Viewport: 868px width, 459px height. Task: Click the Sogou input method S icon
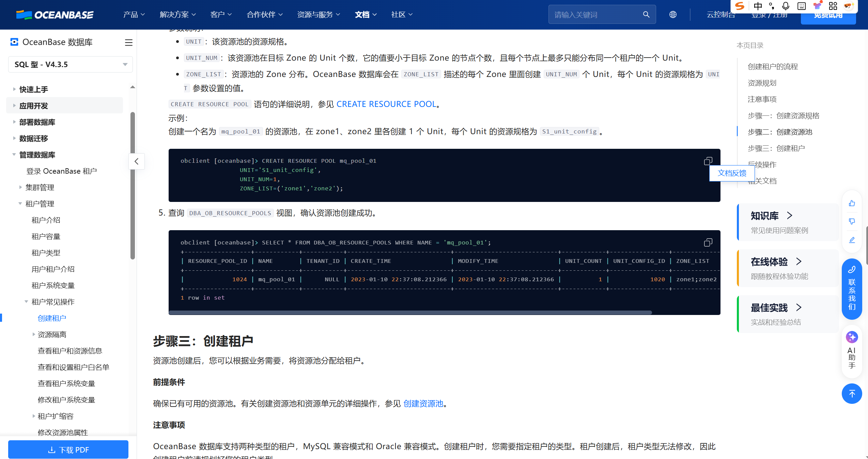coord(739,6)
